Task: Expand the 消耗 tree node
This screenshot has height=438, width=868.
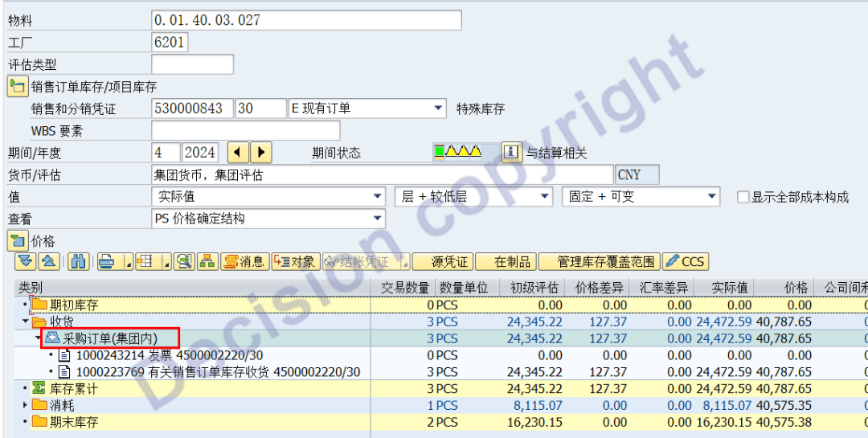Action: pyautogui.click(x=25, y=405)
